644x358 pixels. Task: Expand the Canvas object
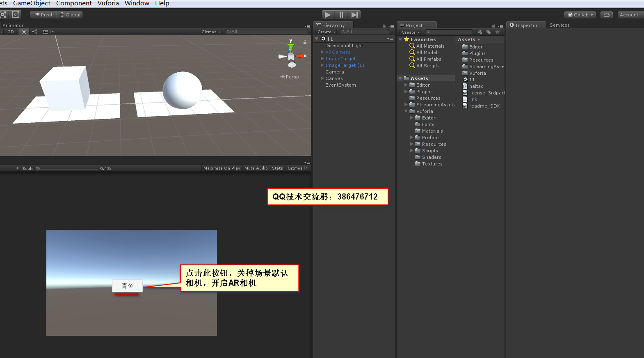[322, 78]
